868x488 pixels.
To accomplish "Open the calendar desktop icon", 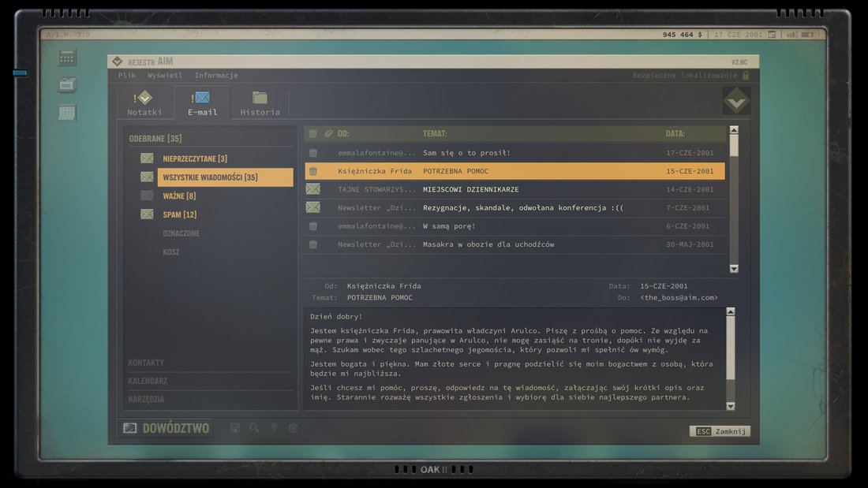I will coord(67,112).
